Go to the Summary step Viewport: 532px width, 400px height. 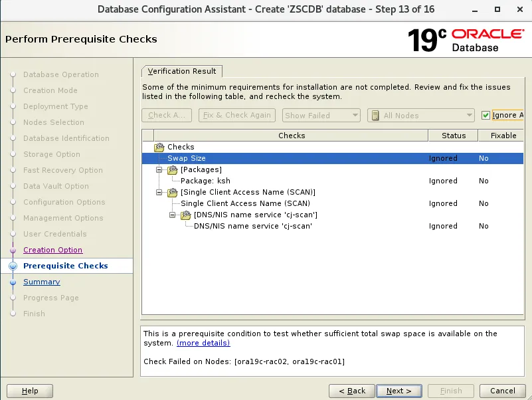pos(42,282)
